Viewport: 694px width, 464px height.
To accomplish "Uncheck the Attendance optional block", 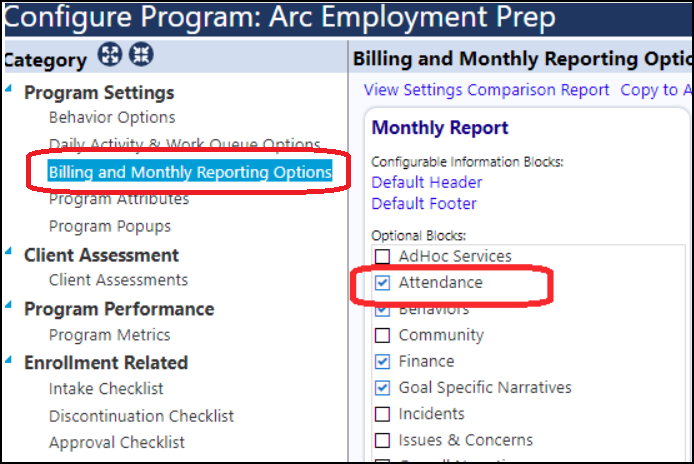I will (382, 282).
